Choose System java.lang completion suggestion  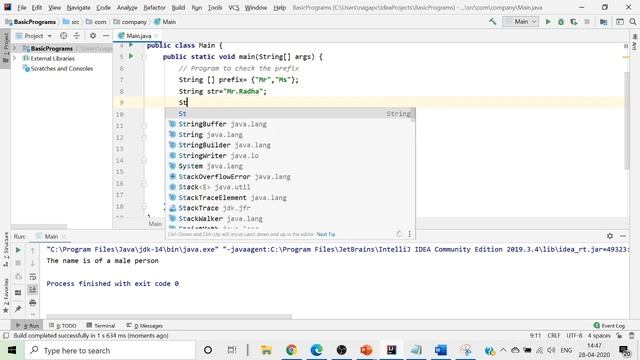(x=290, y=166)
